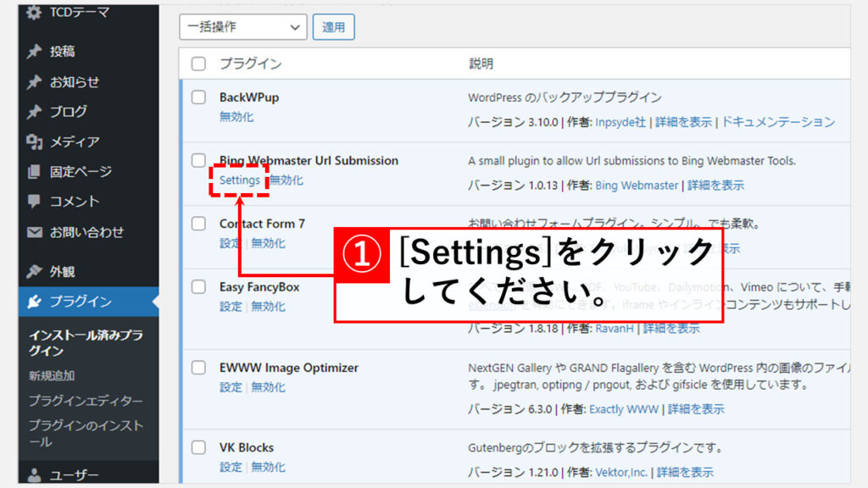Click the お問い合わせ envelope icon

(34, 232)
